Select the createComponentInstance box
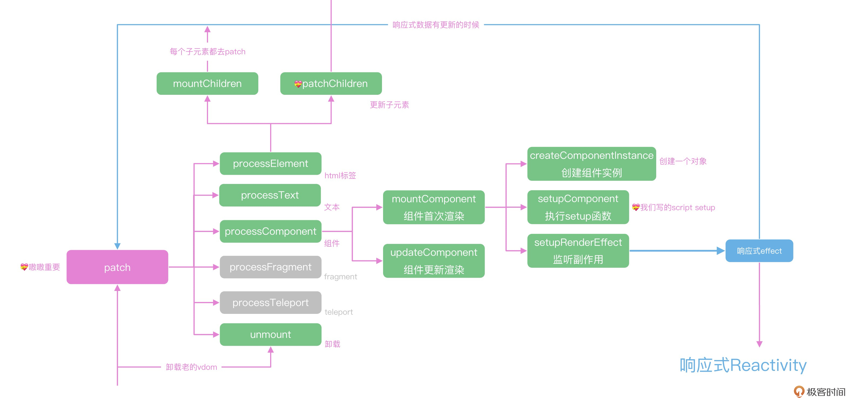Screen dimensions: 868x413 (x=591, y=164)
